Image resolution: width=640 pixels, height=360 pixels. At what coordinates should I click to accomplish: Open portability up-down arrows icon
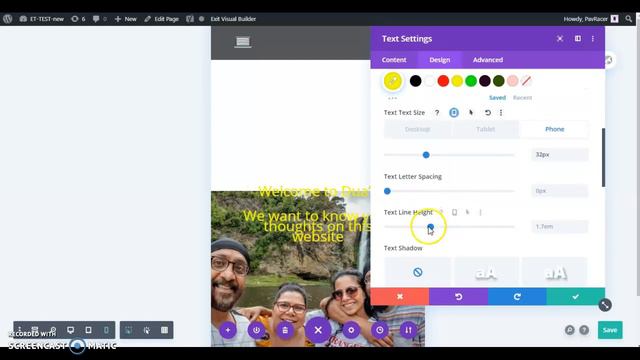click(x=408, y=330)
